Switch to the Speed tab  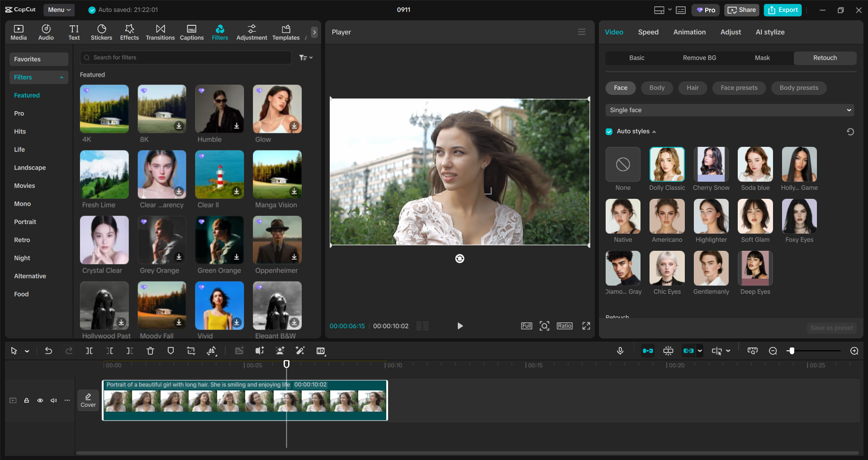point(648,32)
